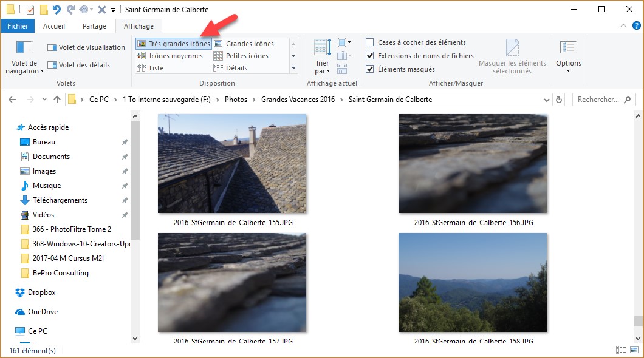The width and height of the screenshot is (644, 358).
Task: Choose Icônes moyennes layout
Action: click(170, 56)
